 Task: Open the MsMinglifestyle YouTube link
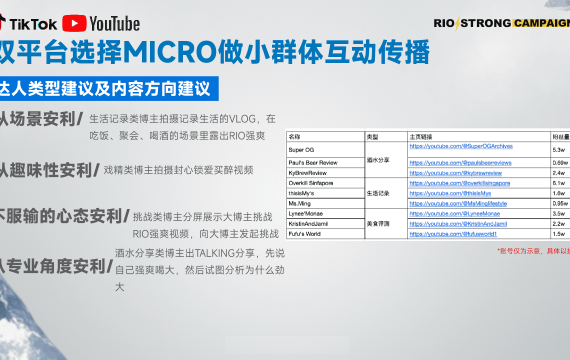[x=458, y=204]
